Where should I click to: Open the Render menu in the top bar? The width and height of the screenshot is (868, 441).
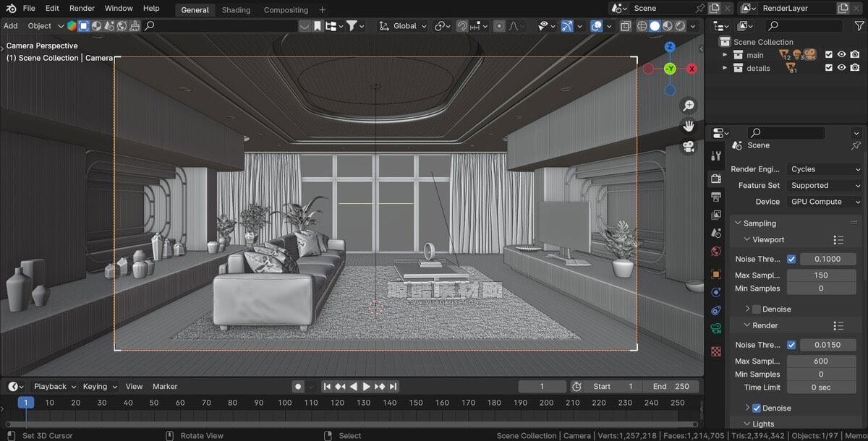point(82,8)
